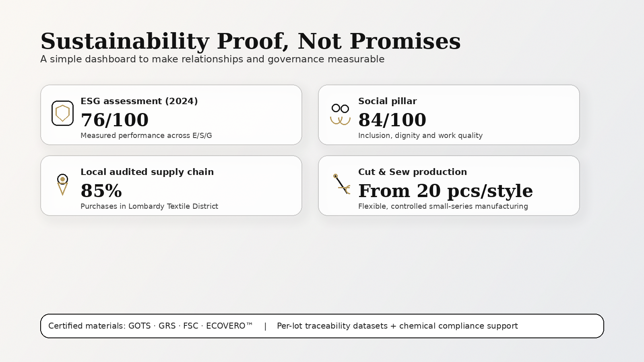Select the 84/100 social score
The height and width of the screenshot is (362, 644).
coord(392,120)
